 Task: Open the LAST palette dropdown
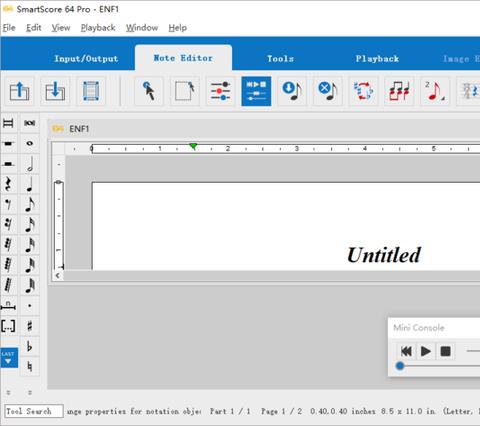(9, 358)
